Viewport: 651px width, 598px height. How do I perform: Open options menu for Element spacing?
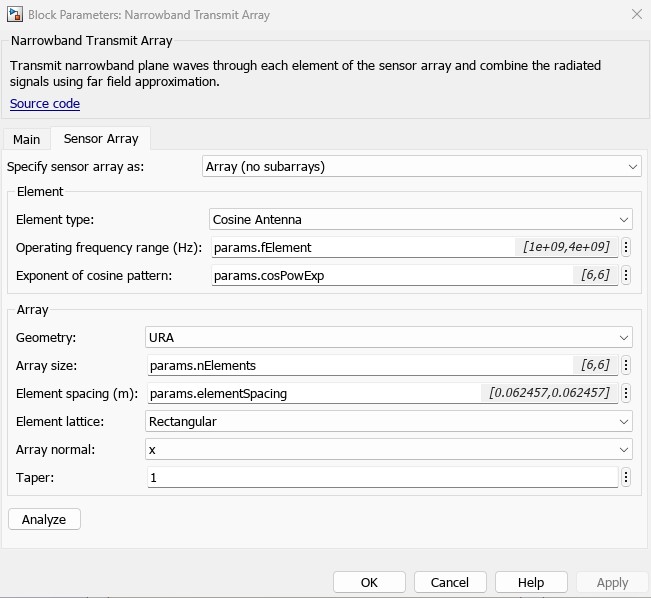626,393
